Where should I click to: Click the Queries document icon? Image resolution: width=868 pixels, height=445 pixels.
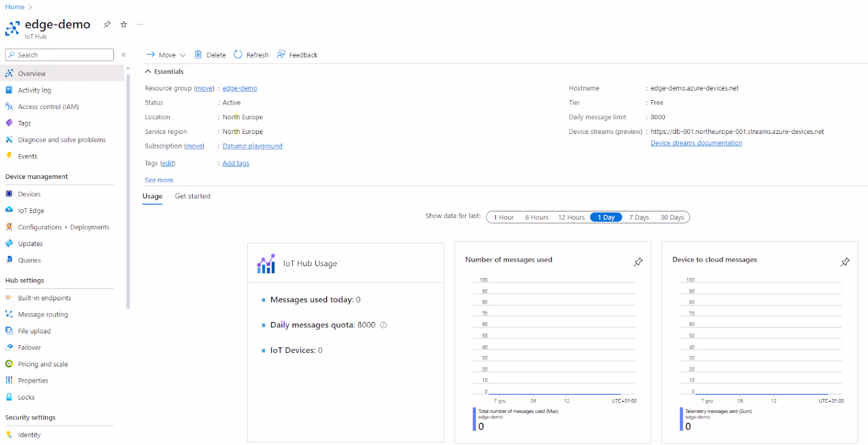(9, 260)
